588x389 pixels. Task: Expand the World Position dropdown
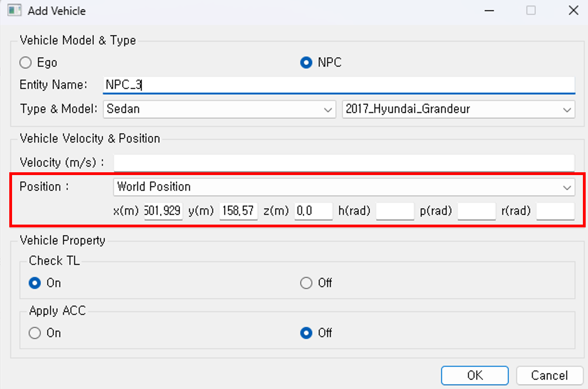(x=344, y=187)
